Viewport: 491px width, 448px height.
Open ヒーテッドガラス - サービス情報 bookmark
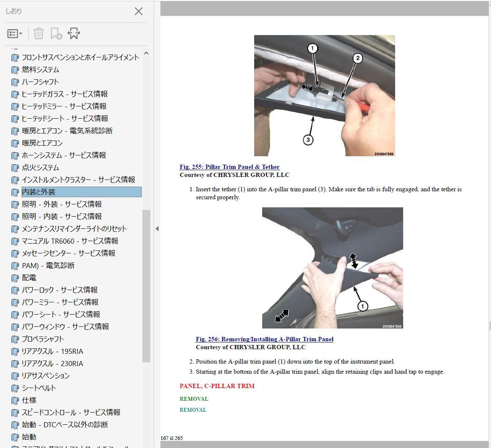(x=65, y=94)
